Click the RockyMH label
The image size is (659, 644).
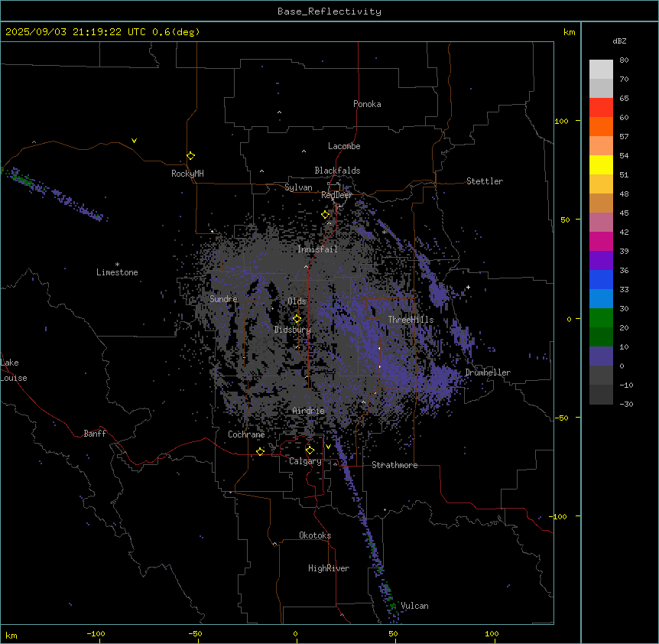click(x=187, y=174)
